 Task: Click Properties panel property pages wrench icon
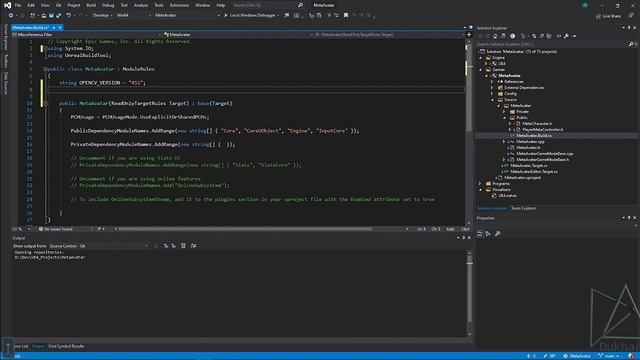tap(498, 234)
